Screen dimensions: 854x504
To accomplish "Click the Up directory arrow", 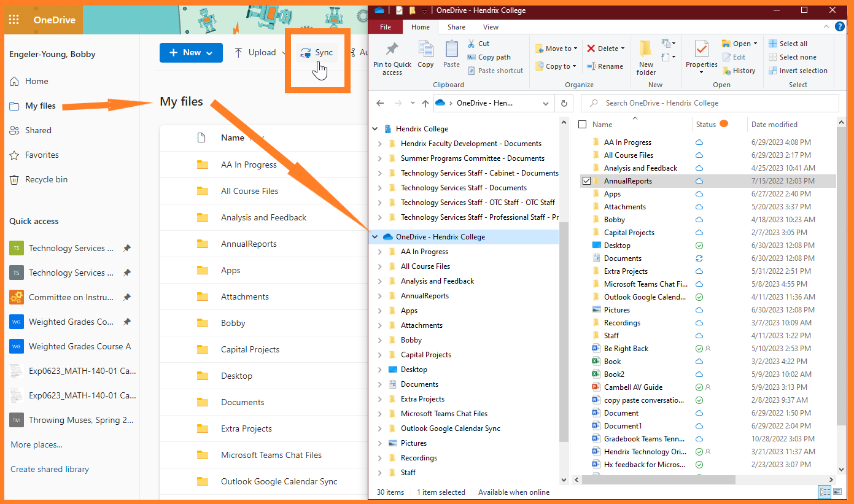I will (x=425, y=103).
